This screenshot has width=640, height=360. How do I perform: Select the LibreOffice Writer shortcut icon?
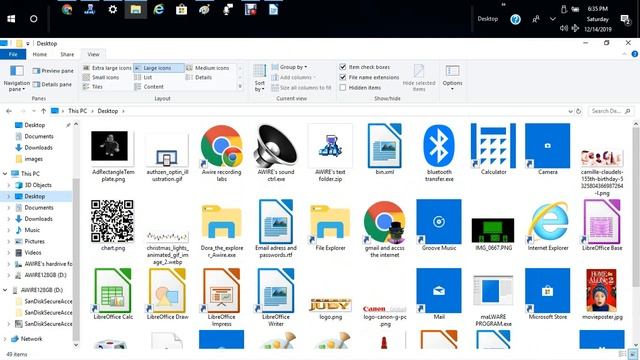tap(276, 291)
